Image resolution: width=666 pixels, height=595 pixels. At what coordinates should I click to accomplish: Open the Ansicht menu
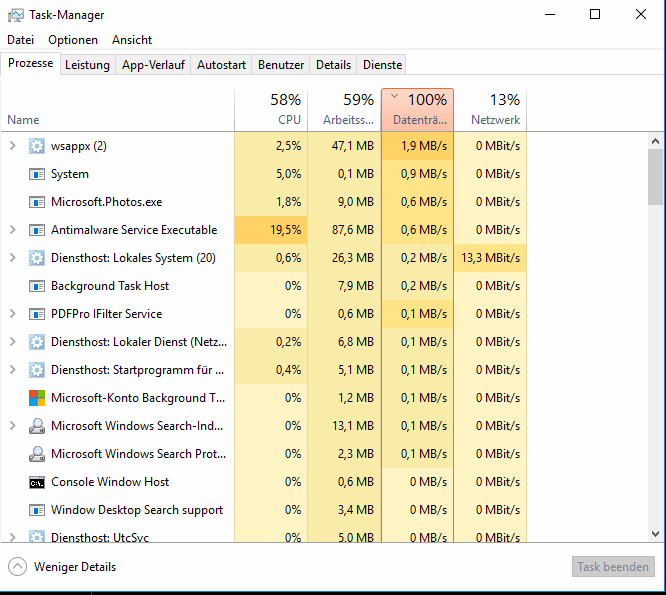pos(132,40)
